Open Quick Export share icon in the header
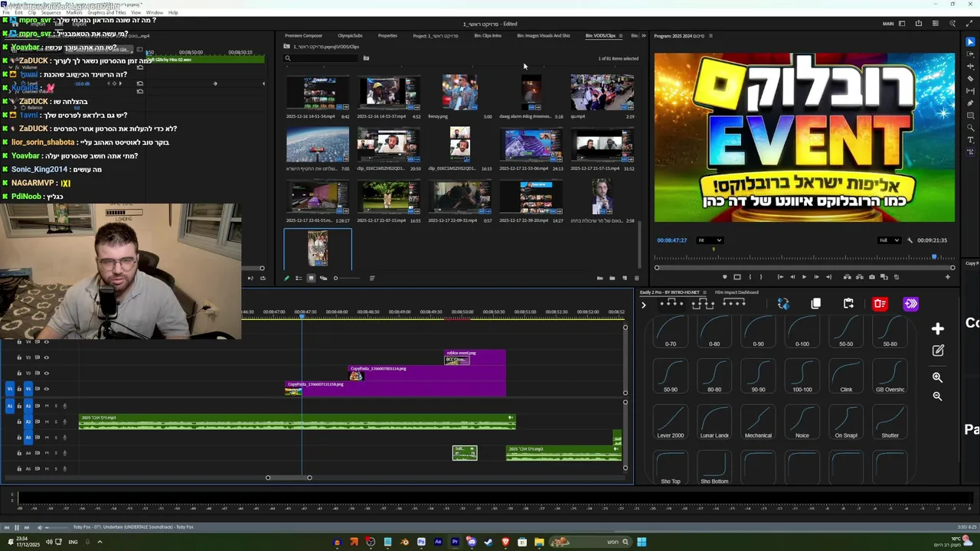The width and height of the screenshot is (980, 551). point(919,24)
